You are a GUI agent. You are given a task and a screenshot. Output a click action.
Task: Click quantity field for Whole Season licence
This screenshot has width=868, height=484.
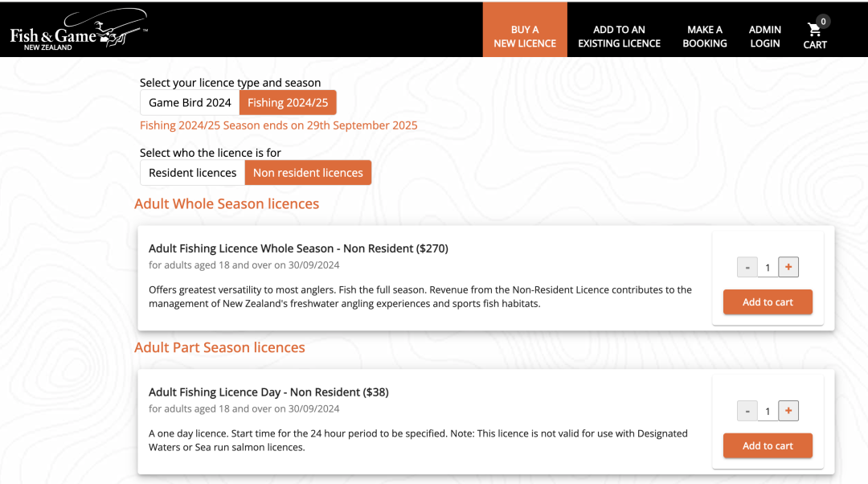[768, 268]
